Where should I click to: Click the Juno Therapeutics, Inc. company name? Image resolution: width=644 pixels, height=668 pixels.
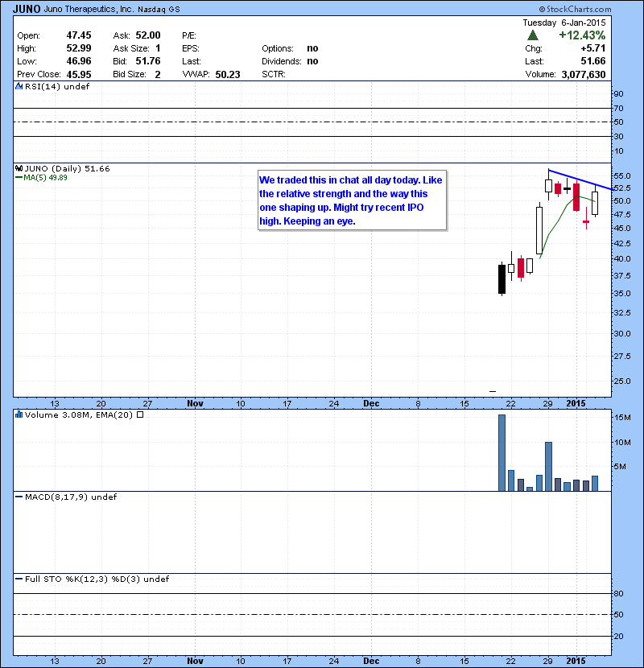pos(89,9)
